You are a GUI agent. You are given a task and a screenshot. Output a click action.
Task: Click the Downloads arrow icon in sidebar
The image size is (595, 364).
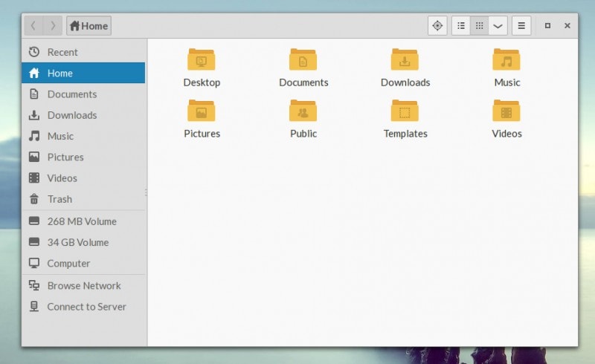coord(34,115)
